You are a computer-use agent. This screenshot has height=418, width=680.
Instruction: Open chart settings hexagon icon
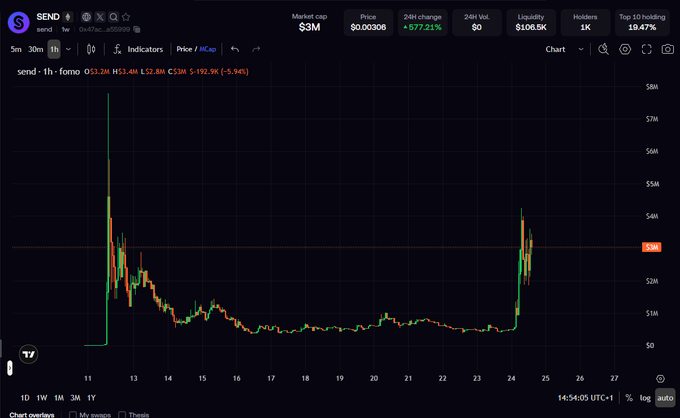pos(625,49)
